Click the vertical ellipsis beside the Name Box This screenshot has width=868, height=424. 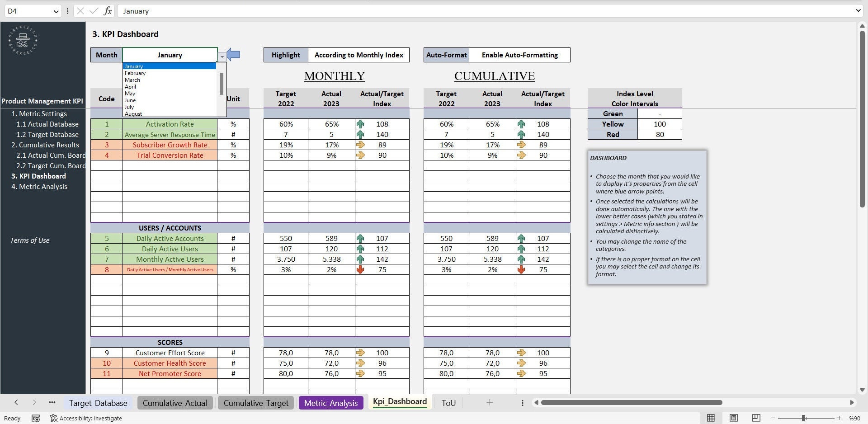click(67, 11)
